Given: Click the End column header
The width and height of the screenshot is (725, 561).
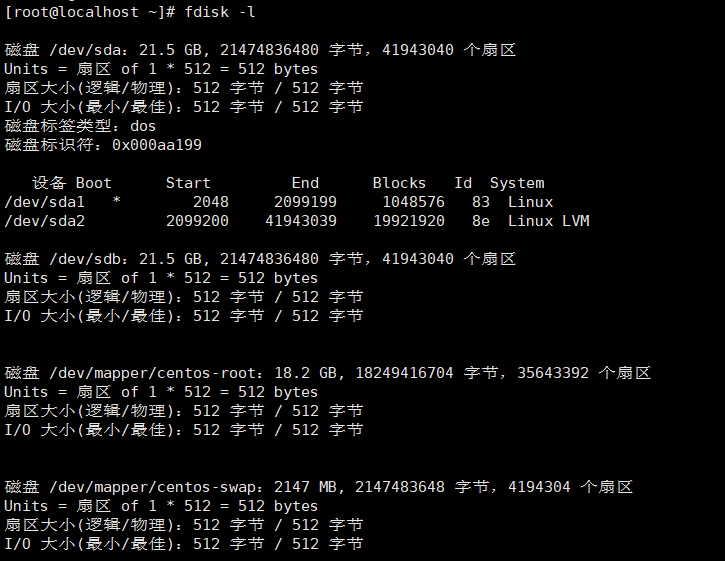Looking at the screenshot, I should tap(305, 183).
